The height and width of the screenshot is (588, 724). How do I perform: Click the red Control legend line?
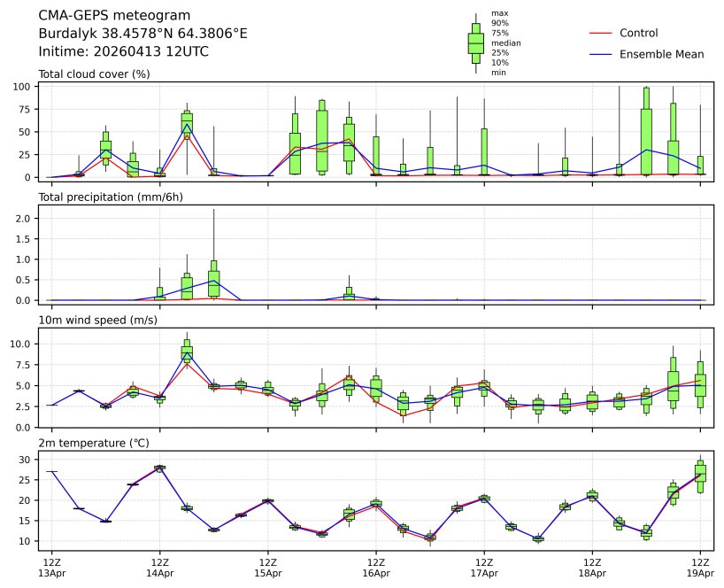pyautogui.click(x=600, y=33)
